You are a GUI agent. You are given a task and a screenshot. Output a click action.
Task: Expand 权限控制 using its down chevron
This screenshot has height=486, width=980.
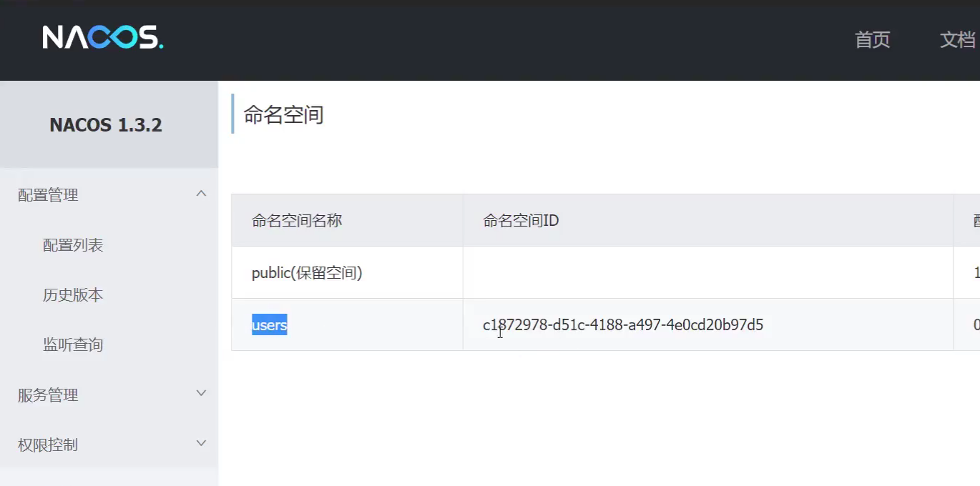[x=201, y=443]
